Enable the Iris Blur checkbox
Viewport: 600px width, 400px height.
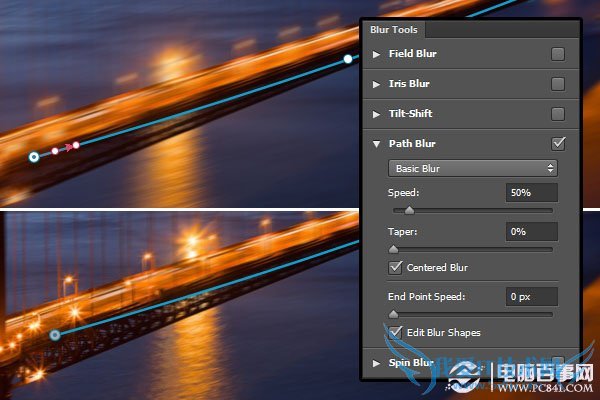coord(558,84)
